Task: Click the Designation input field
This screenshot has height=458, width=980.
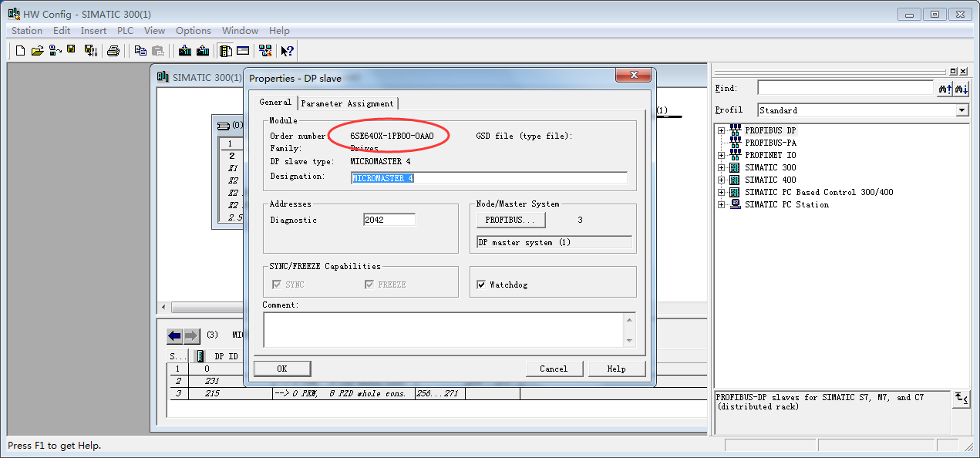Action: 488,177
